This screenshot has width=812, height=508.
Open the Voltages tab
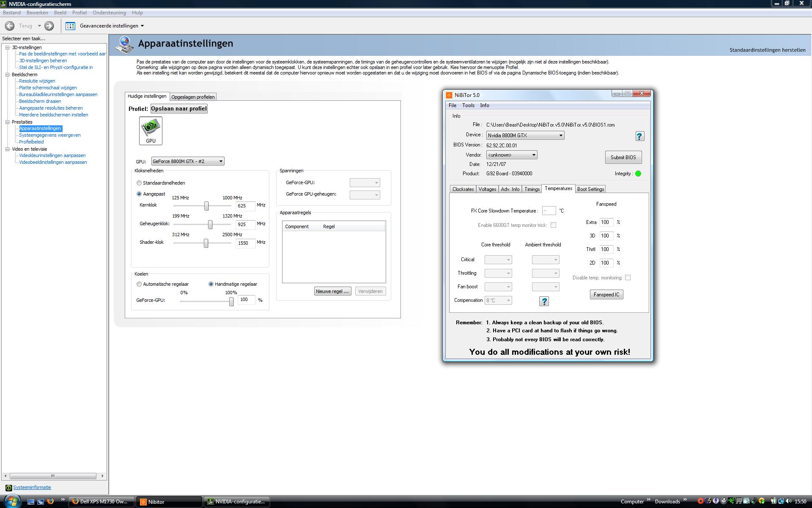[x=487, y=189]
